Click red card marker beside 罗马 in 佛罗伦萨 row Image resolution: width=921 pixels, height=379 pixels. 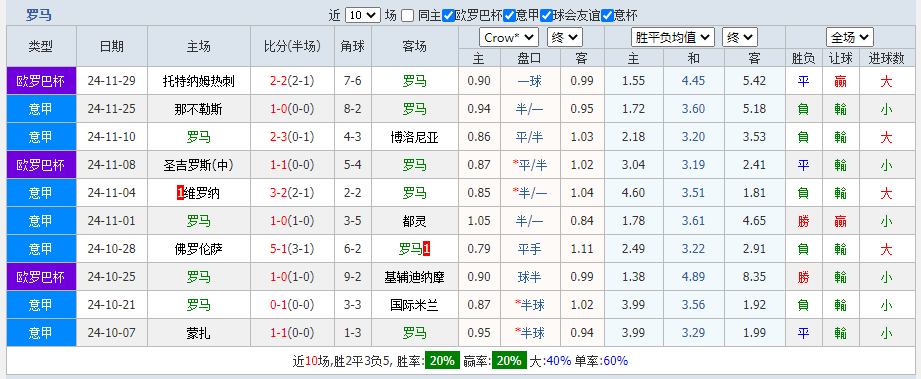[427, 249]
